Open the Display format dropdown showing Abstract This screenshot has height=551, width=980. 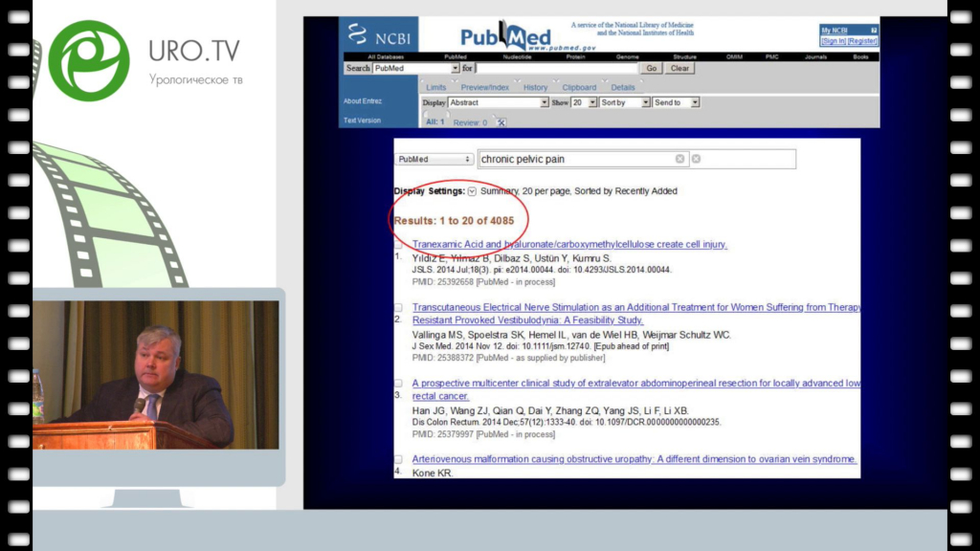[x=499, y=102]
